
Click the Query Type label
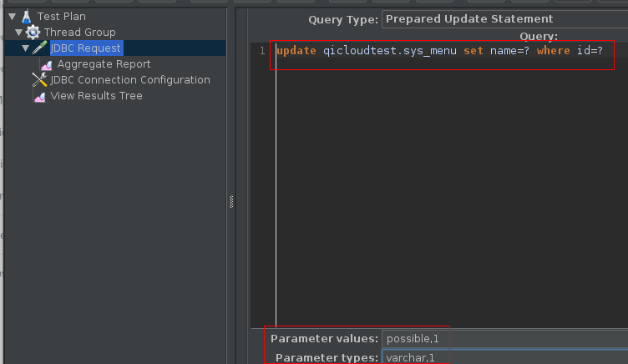coord(343,20)
